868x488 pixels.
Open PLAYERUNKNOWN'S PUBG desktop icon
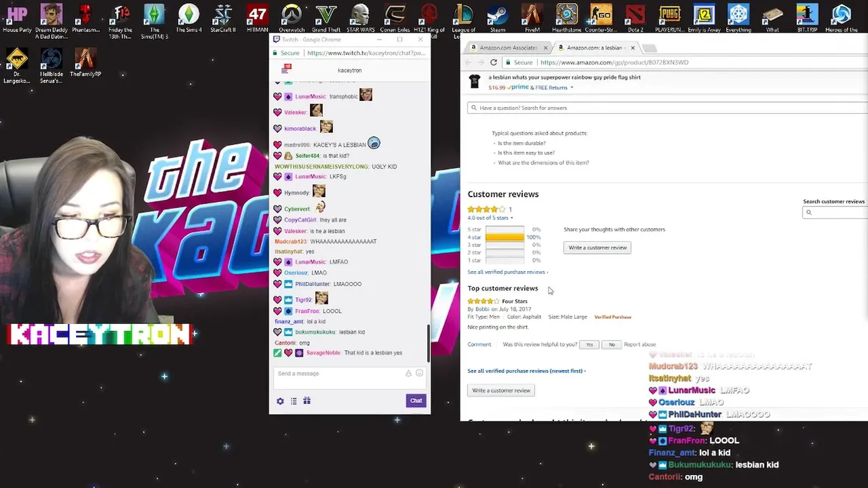pos(670,18)
